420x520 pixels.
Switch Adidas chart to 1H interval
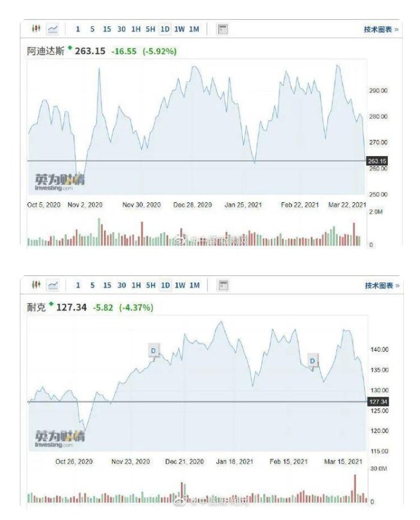pos(136,29)
